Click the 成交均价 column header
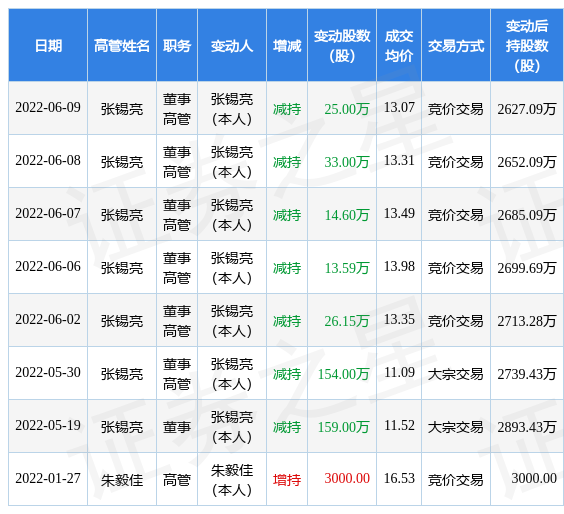564x514 pixels. pyautogui.click(x=399, y=46)
